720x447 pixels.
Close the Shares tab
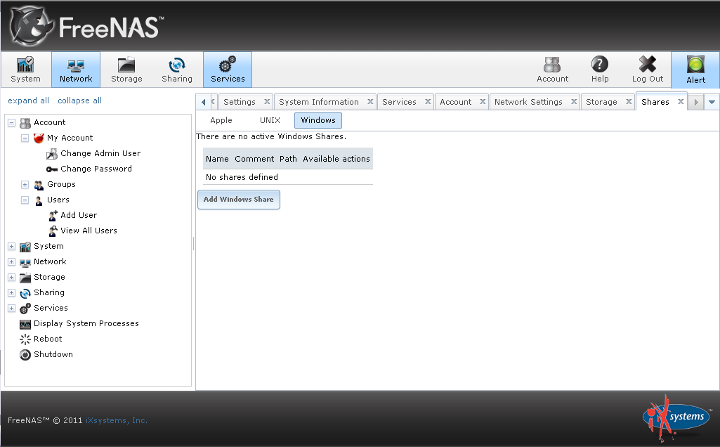681,102
